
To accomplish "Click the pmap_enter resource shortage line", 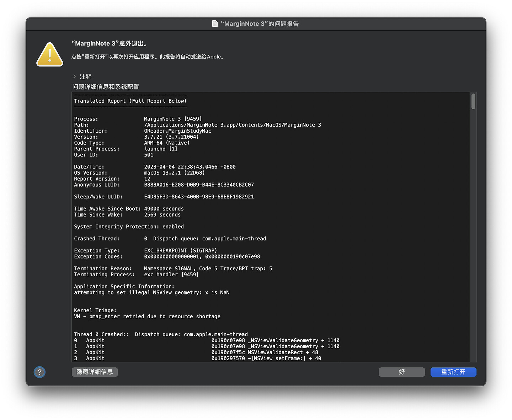I will coord(147,317).
